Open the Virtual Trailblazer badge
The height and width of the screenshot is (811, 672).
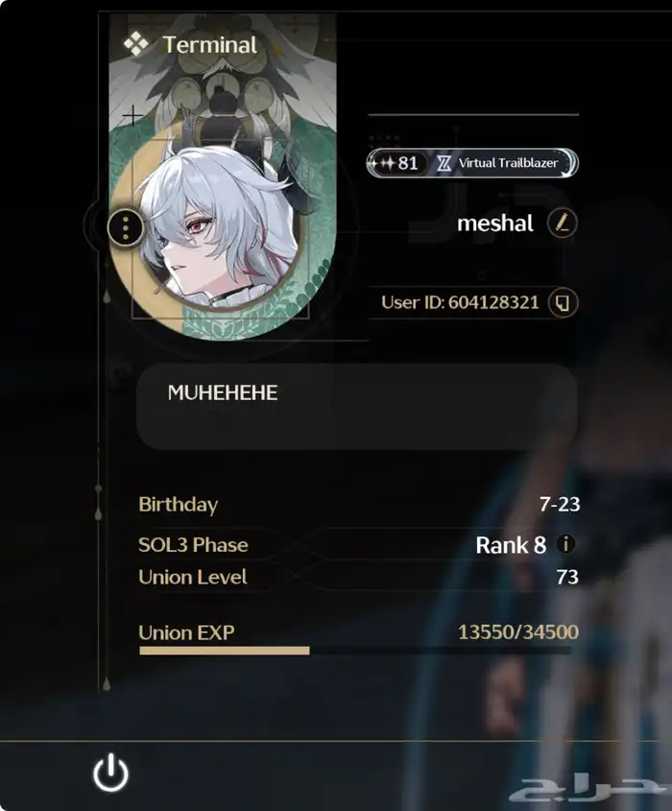click(471, 163)
